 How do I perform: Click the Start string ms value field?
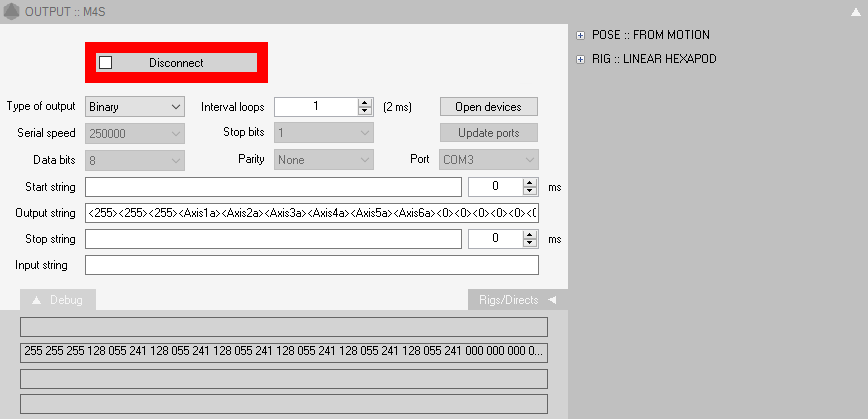495,187
